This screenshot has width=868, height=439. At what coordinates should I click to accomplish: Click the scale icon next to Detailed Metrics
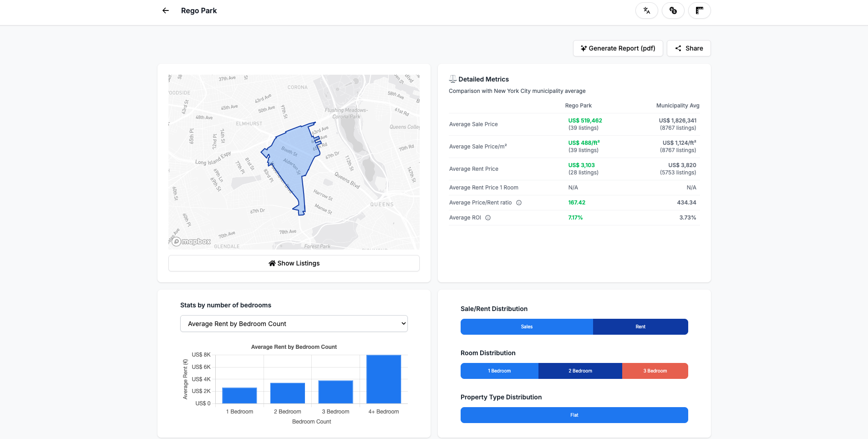pyautogui.click(x=452, y=79)
